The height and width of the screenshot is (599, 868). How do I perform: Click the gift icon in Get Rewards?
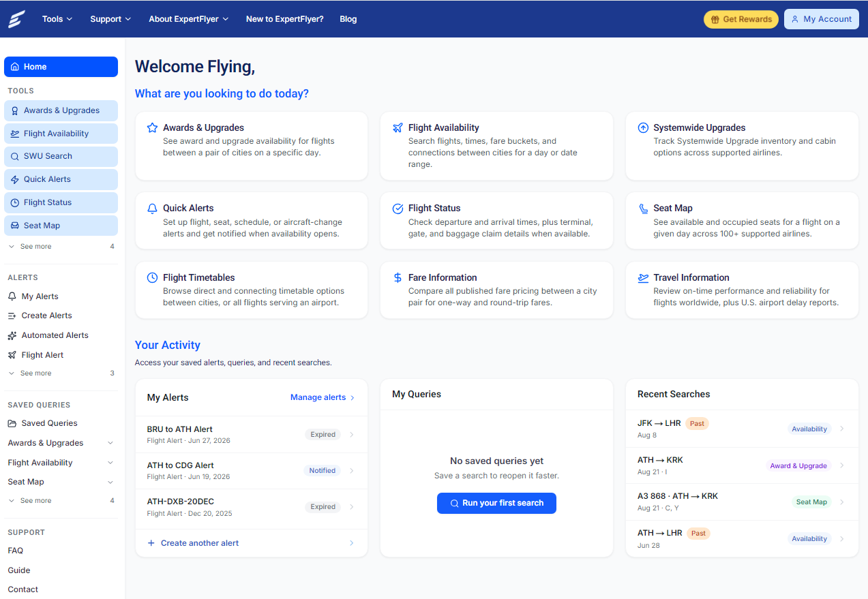coord(715,19)
